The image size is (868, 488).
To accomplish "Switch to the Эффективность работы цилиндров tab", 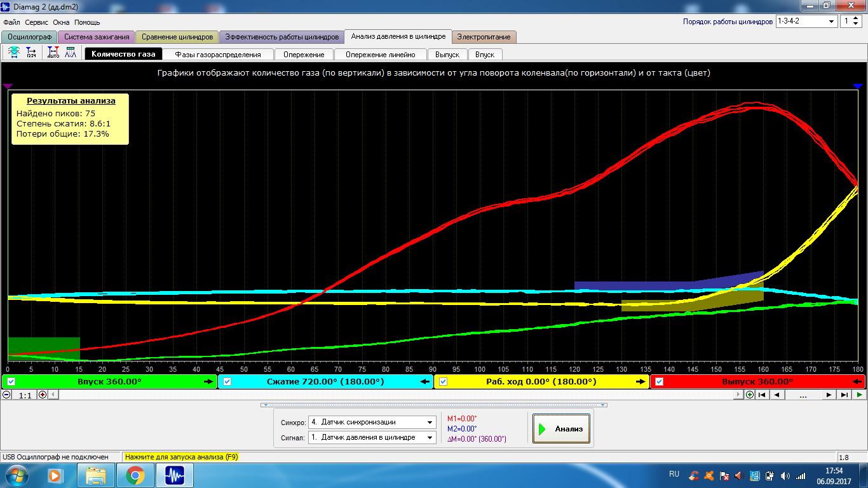I will [281, 37].
